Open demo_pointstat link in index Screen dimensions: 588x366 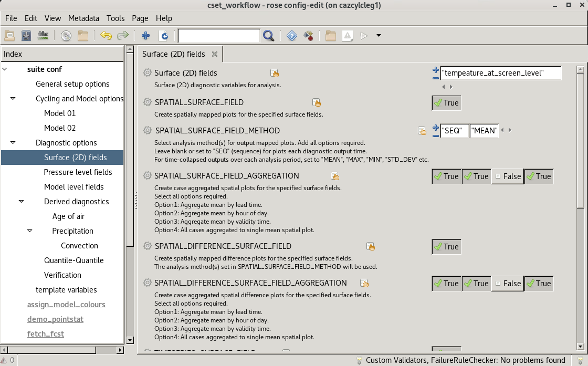pos(55,319)
